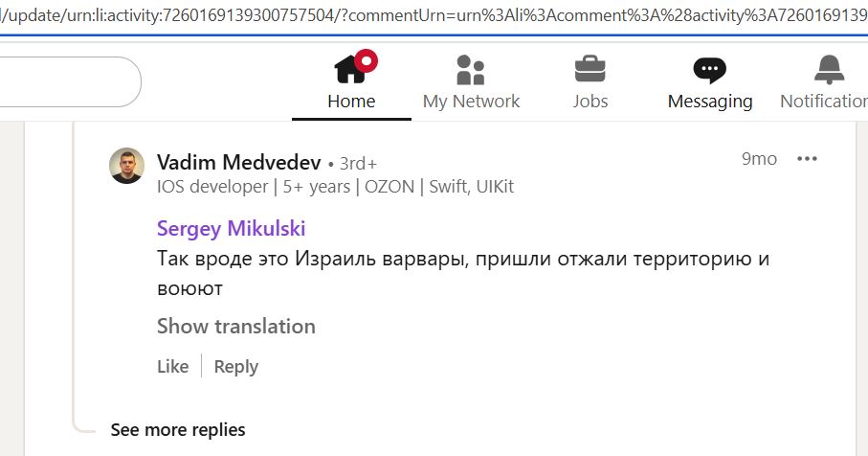Click the 9mo comment timestamp
The height and width of the screenshot is (456, 868).
coord(759,159)
